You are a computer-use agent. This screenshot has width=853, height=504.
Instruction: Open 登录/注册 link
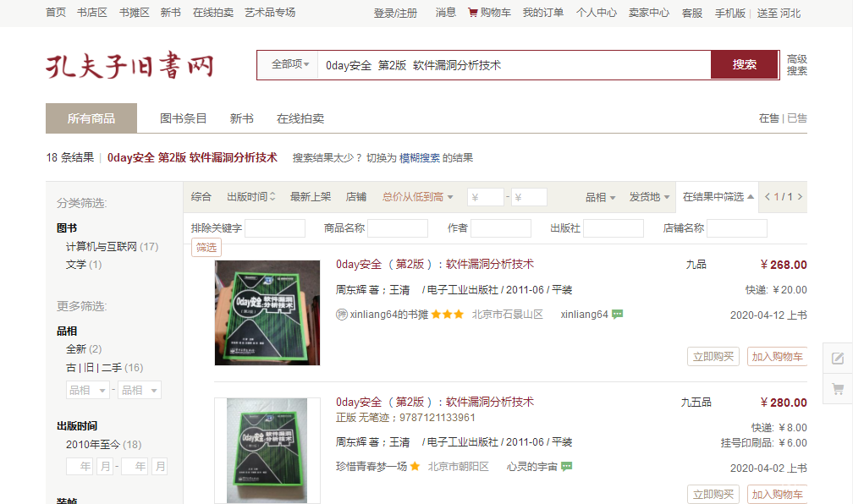[395, 13]
